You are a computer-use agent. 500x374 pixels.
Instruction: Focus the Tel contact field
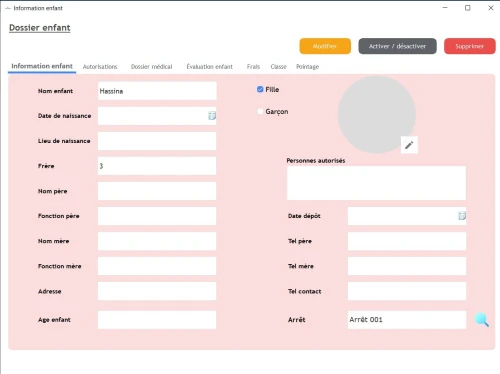tap(407, 291)
